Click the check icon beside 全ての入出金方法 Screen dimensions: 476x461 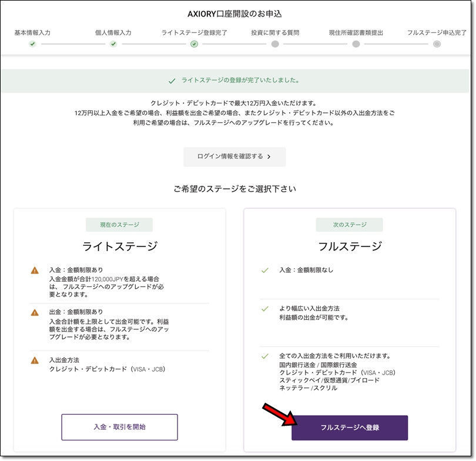tap(265, 356)
